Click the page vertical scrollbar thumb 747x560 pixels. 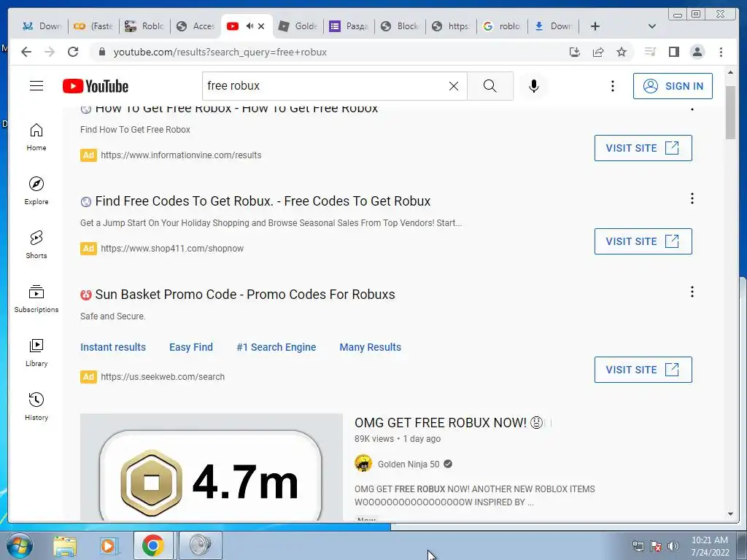(x=730, y=112)
